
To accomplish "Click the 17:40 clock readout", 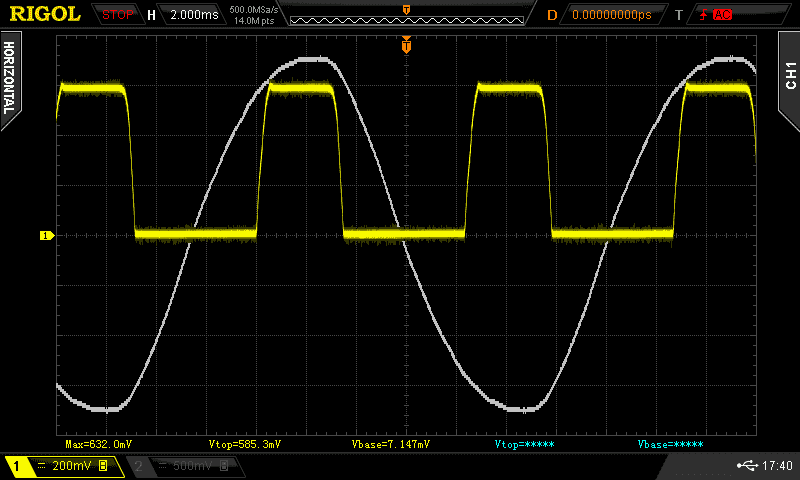I will [x=777, y=465].
